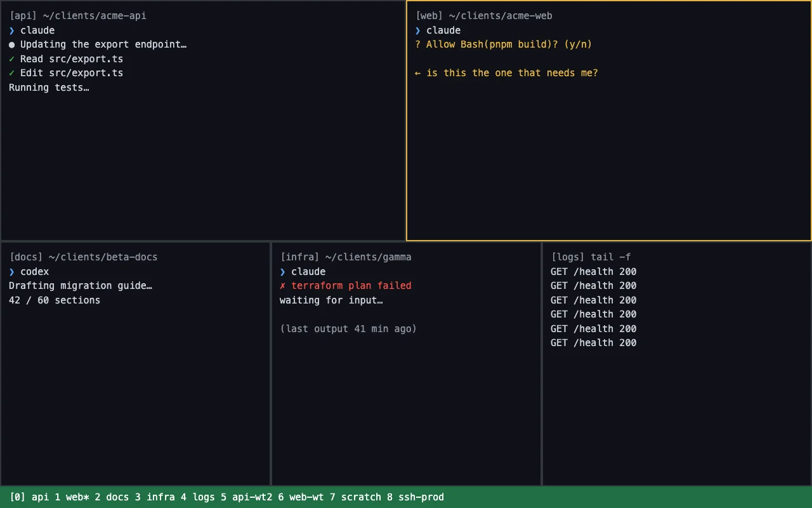Switch to the api window in status bar
This screenshot has height=508, width=812.
click(40, 497)
